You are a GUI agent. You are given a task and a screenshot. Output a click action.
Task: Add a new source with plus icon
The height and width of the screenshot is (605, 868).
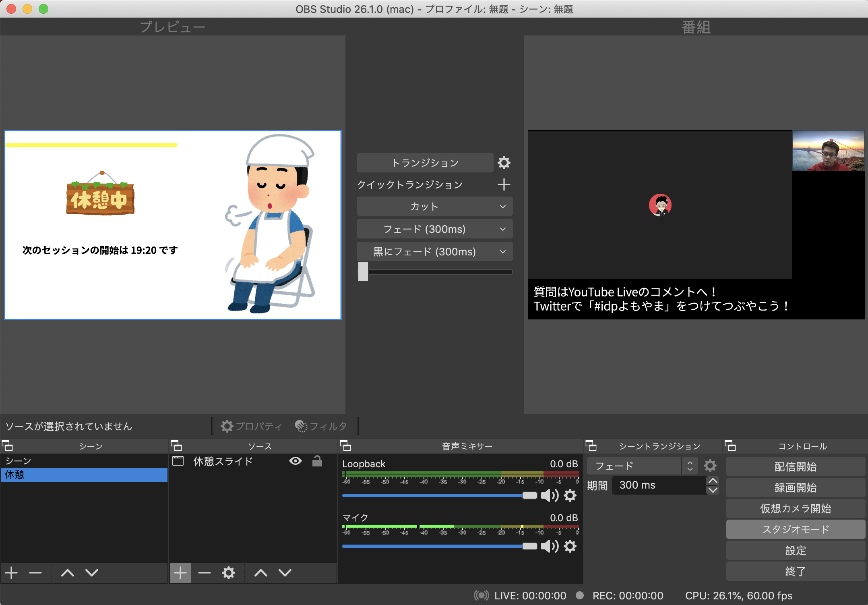180,572
